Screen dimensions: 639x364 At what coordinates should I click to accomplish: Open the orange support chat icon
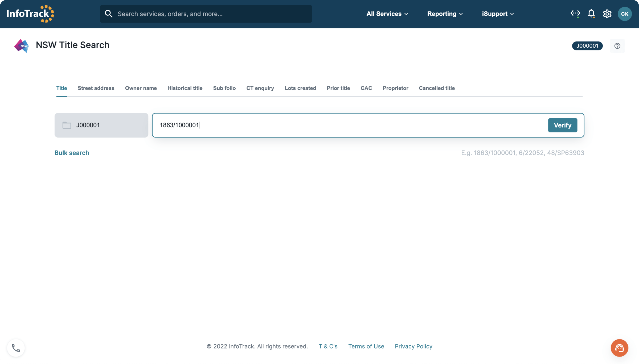[619, 348]
